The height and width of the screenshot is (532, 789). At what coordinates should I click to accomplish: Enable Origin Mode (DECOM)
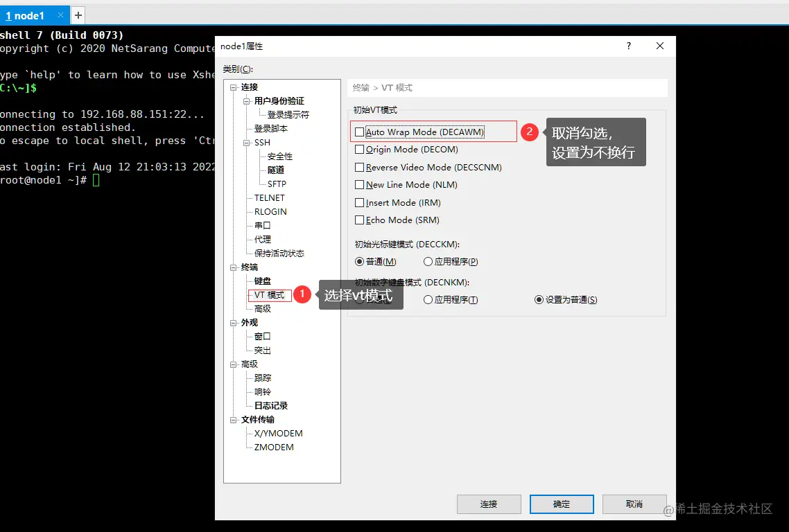click(x=359, y=150)
